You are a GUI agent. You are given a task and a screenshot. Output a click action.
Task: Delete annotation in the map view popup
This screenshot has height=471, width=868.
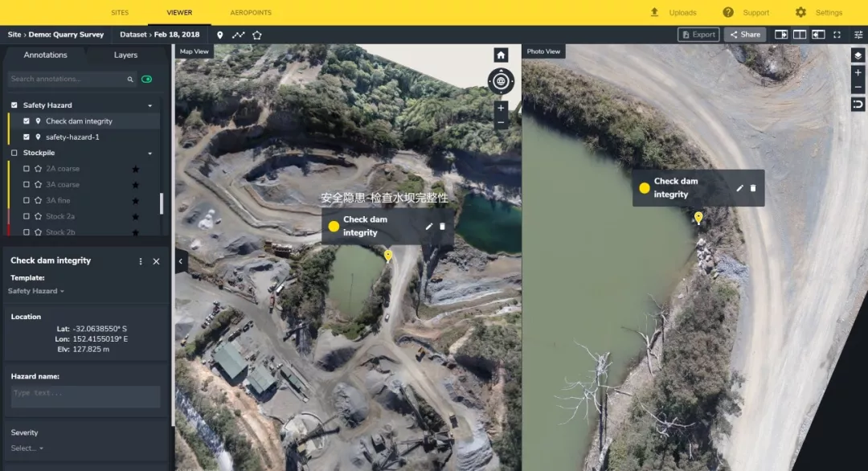click(442, 227)
